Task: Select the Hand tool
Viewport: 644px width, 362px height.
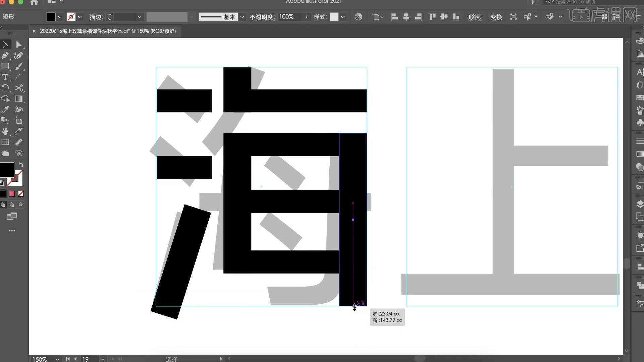Action: point(5,131)
